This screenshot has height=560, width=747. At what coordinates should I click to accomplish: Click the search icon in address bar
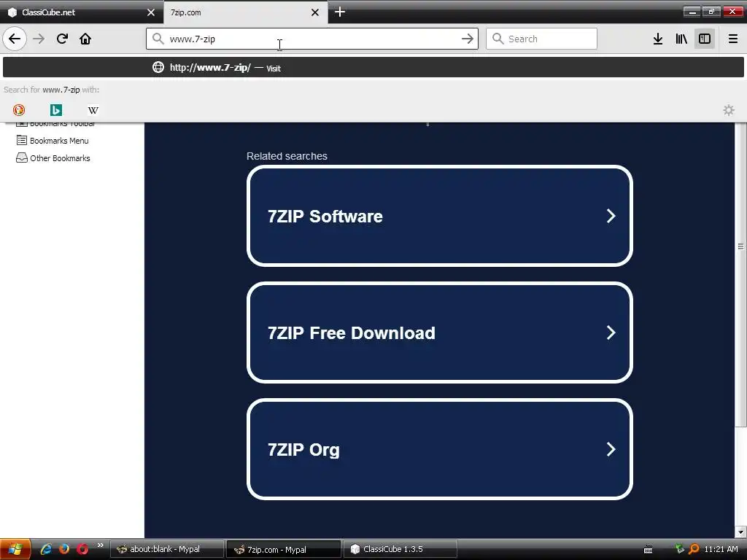click(158, 39)
